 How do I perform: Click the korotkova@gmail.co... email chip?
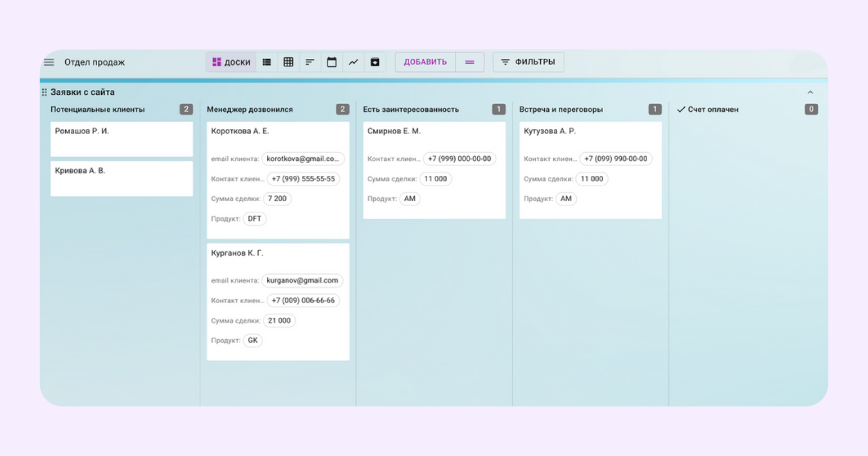coord(303,159)
